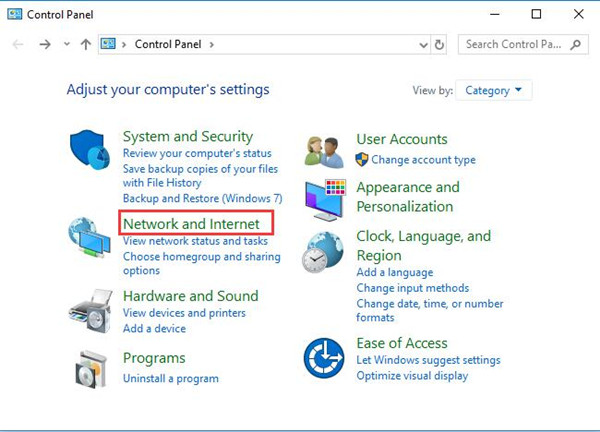Open the Hardware and Sound printer icon
Screen dimensions: 600x432
click(90, 310)
